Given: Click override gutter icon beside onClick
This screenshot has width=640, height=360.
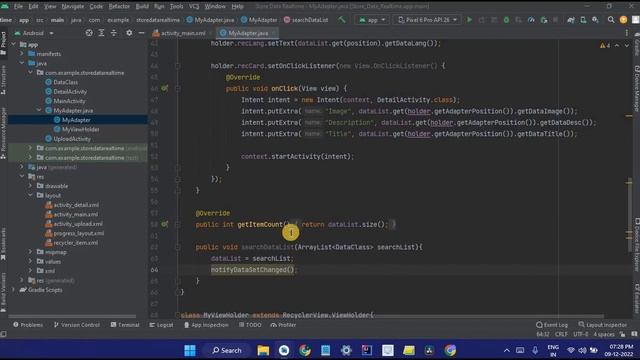Looking at the screenshot, I should tap(164, 88).
